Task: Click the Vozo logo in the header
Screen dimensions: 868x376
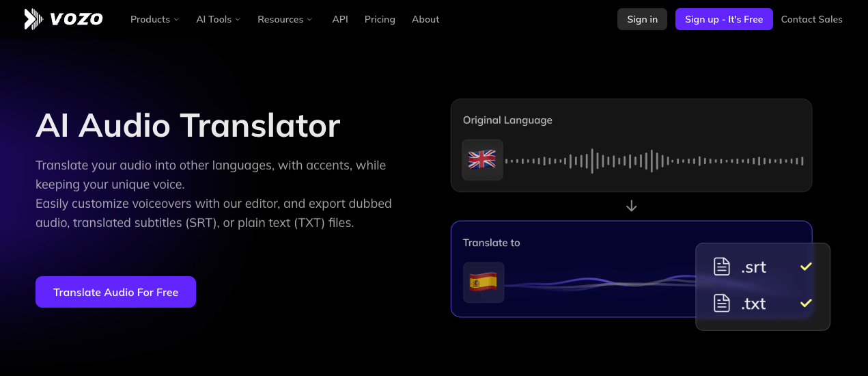Action: [63, 19]
